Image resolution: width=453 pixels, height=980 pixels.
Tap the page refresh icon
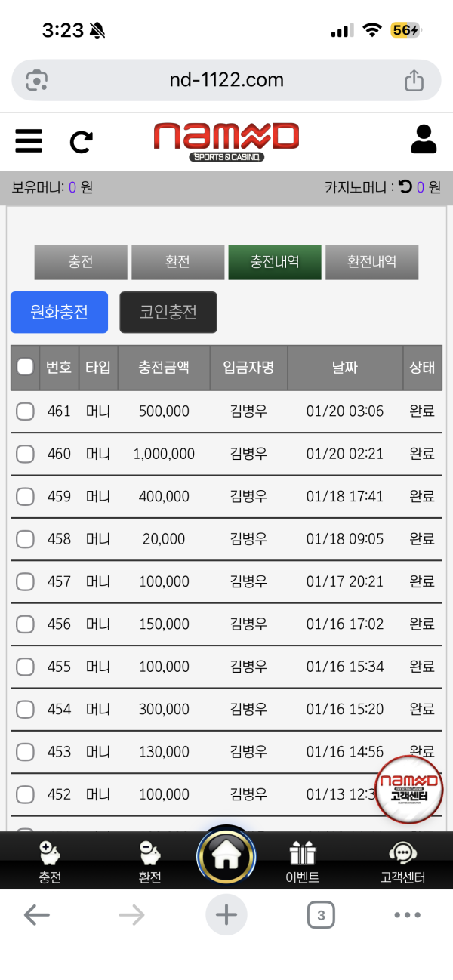pyautogui.click(x=81, y=141)
